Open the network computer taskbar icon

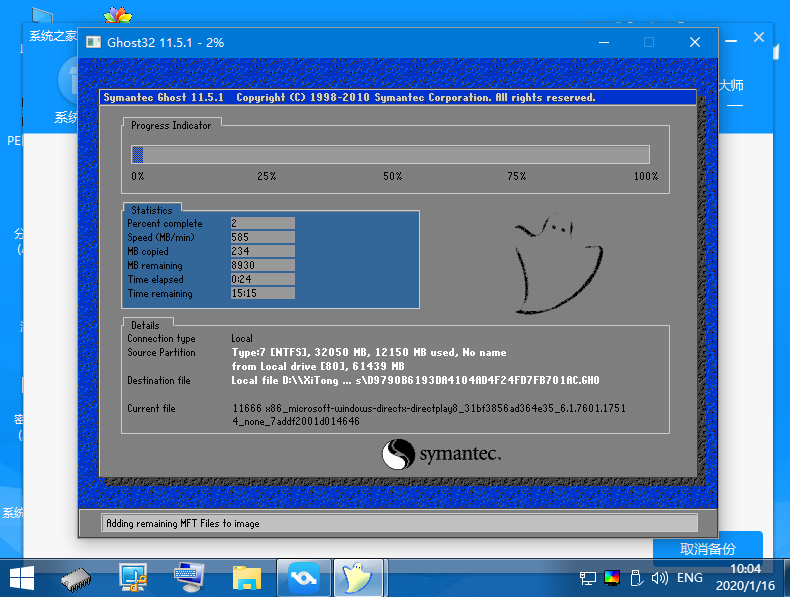tap(132, 577)
